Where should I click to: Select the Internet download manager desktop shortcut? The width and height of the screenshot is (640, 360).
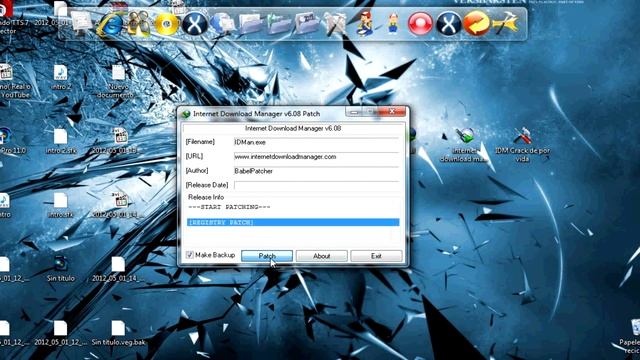(x=464, y=145)
